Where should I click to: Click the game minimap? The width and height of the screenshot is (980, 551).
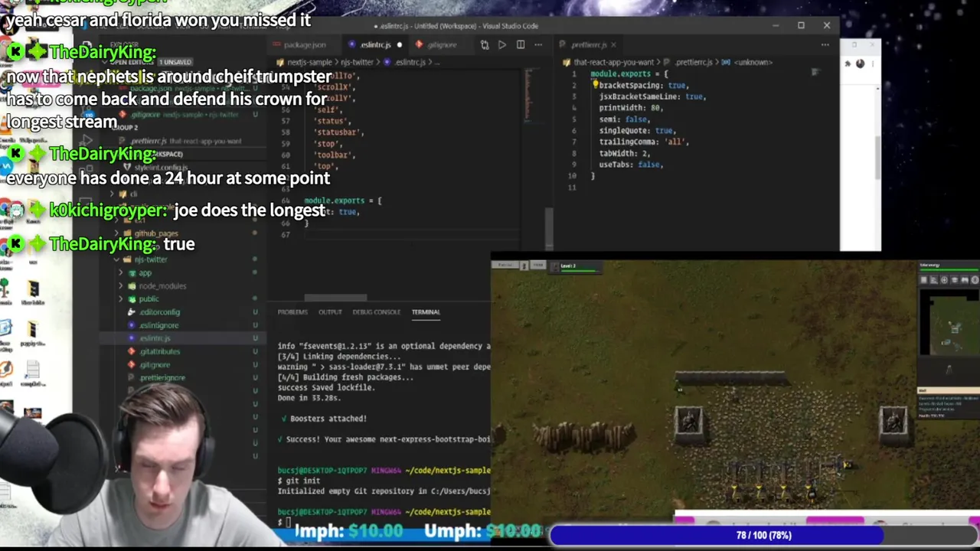click(x=949, y=321)
